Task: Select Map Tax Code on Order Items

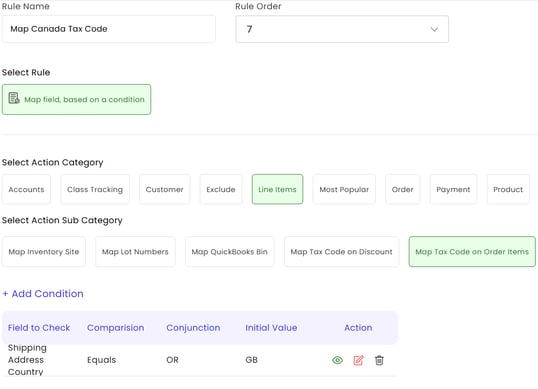Action: 472,252
